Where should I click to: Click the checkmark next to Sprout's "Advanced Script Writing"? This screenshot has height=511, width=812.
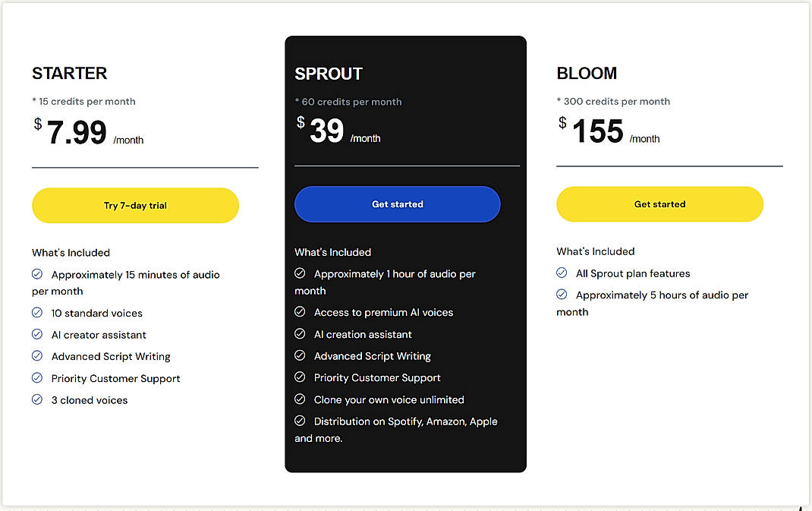[x=299, y=355]
